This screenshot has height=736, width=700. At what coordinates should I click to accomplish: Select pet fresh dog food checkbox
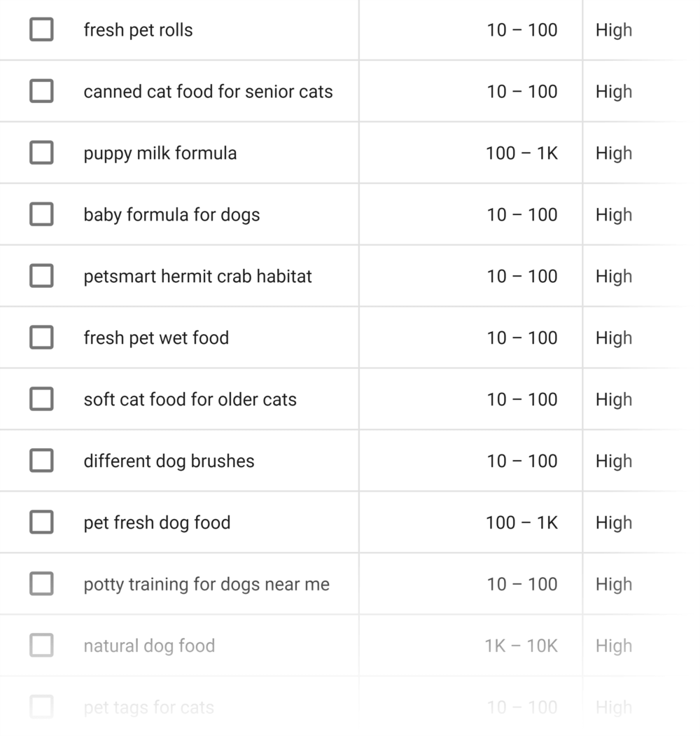coord(41,522)
